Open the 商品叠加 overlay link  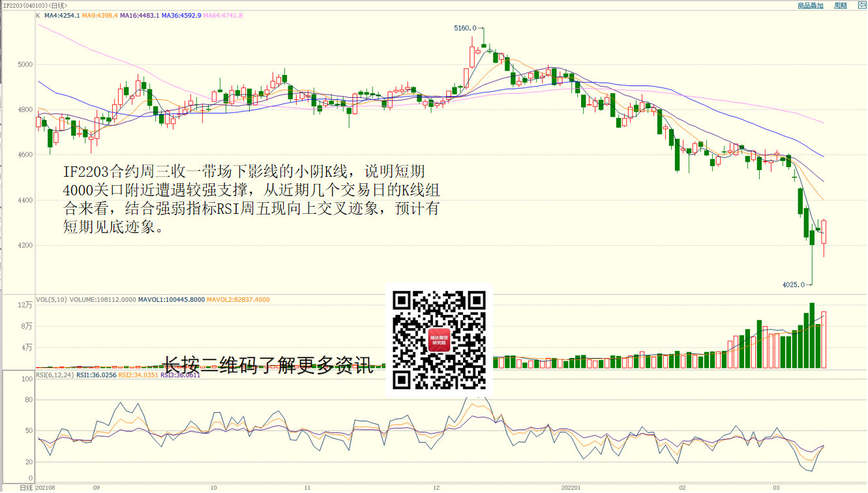[810, 5]
